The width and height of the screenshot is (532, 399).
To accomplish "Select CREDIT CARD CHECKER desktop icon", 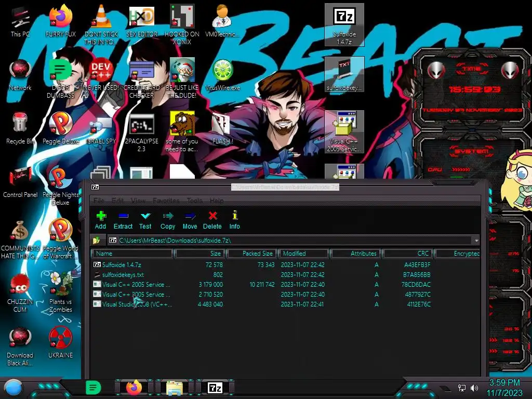I will click(x=142, y=79).
